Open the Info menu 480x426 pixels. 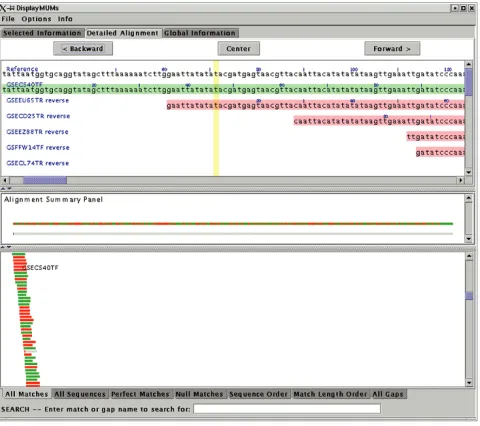tap(65, 19)
